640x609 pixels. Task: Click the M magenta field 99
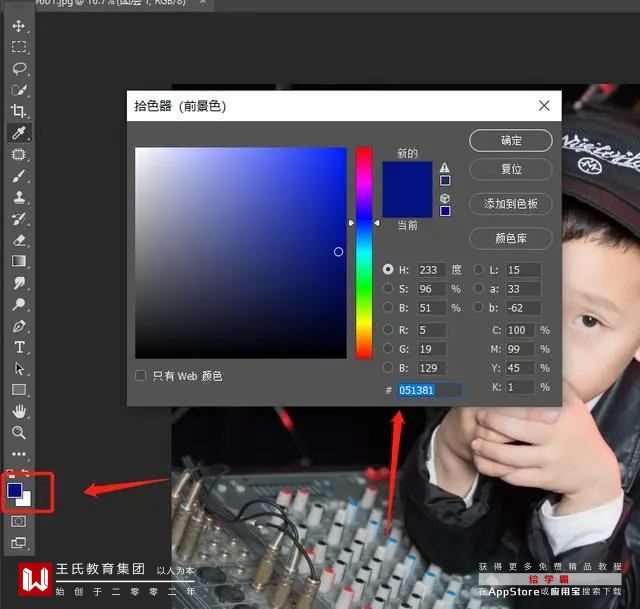coord(520,349)
